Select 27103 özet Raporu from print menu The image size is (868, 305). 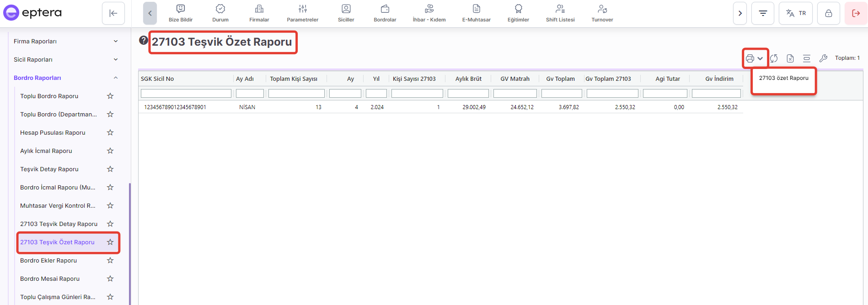pos(783,78)
